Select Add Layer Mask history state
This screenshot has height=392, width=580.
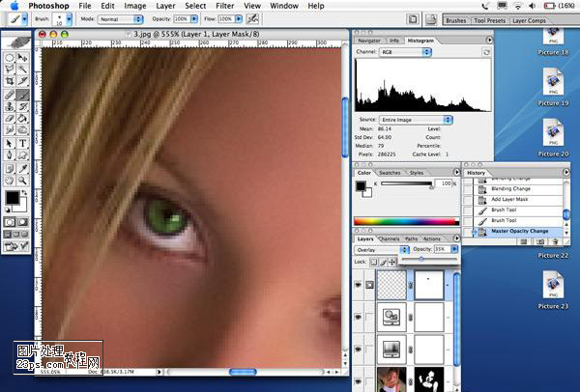(x=517, y=200)
